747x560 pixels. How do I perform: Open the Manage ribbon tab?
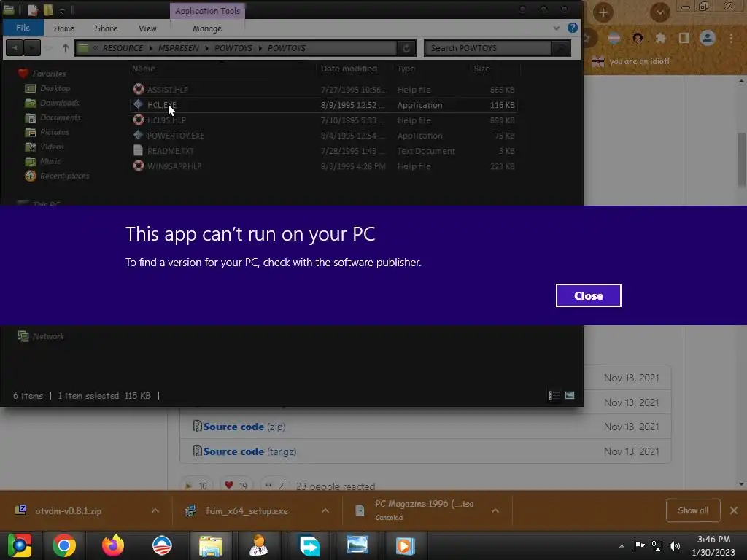coord(207,28)
